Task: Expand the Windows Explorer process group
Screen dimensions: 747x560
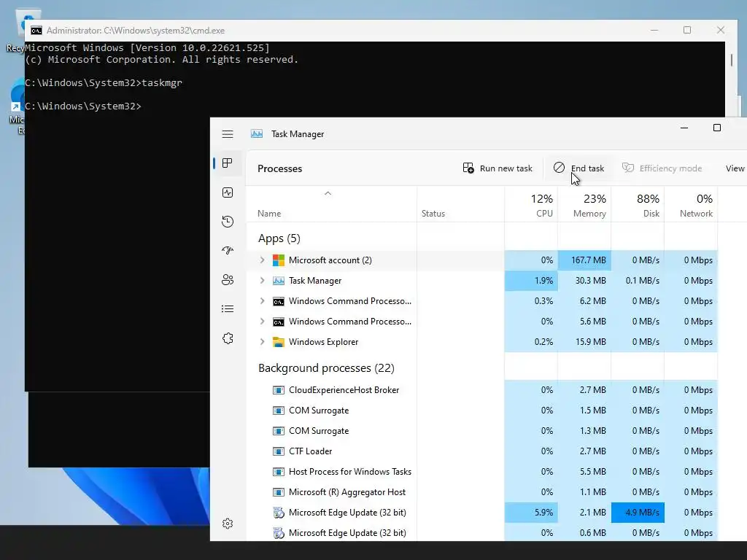Action: [x=262, y=342]
